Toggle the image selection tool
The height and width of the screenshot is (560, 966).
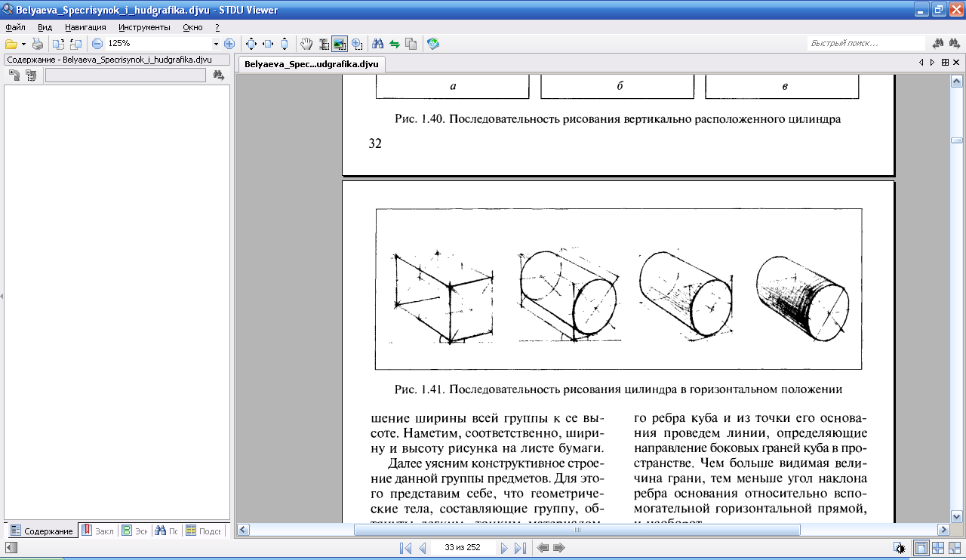[340, 44]
